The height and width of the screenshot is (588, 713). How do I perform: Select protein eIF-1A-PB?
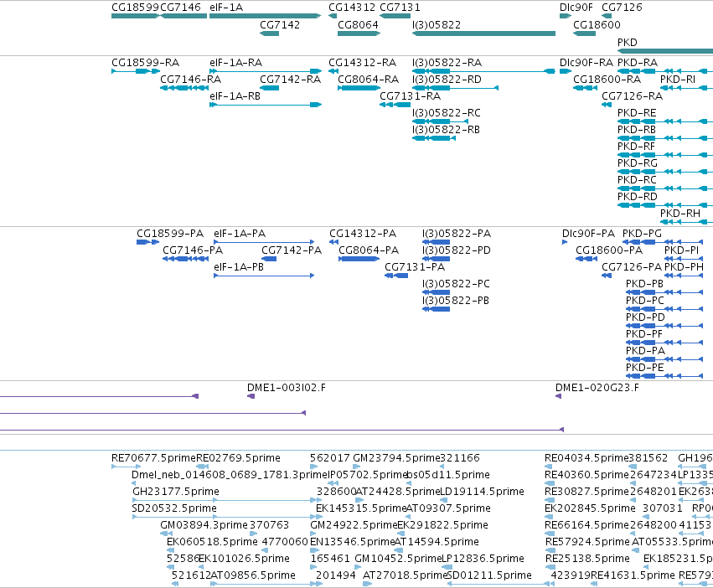click(x=239, y=267)
